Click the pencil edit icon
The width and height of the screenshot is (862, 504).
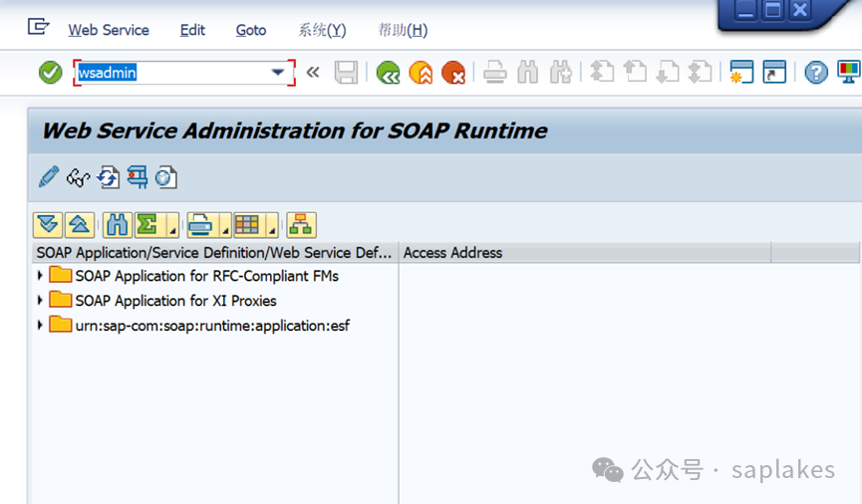(48, 177)
